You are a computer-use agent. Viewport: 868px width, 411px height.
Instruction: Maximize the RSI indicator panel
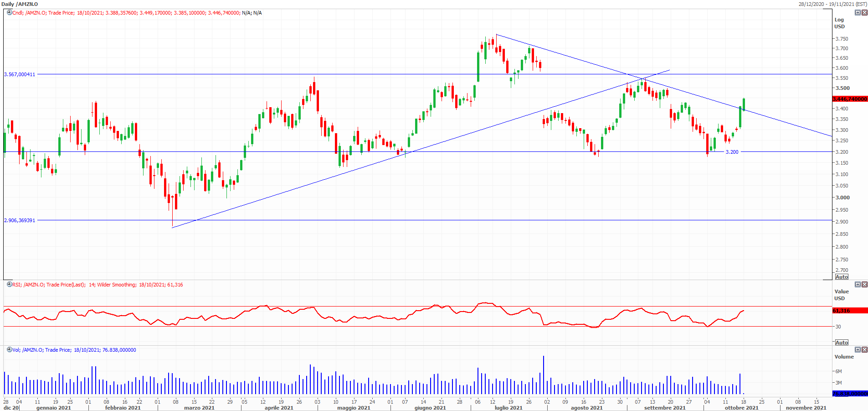pyautogui.click(x=857, y=284)
